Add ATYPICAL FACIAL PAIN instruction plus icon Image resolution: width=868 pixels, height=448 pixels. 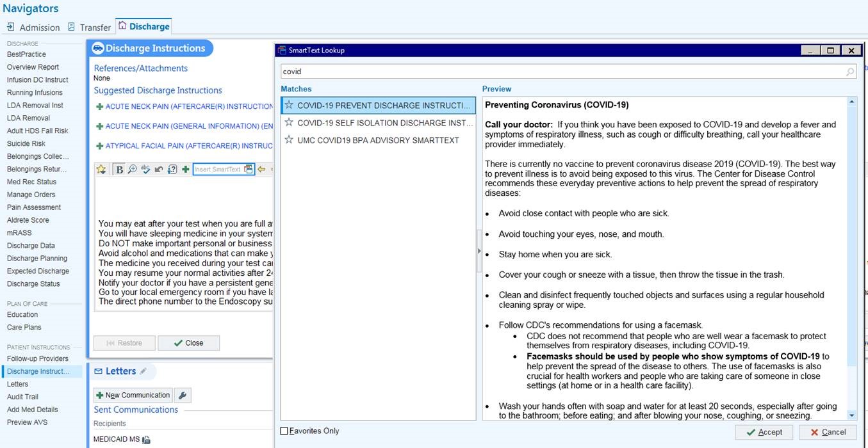[99, 146]
